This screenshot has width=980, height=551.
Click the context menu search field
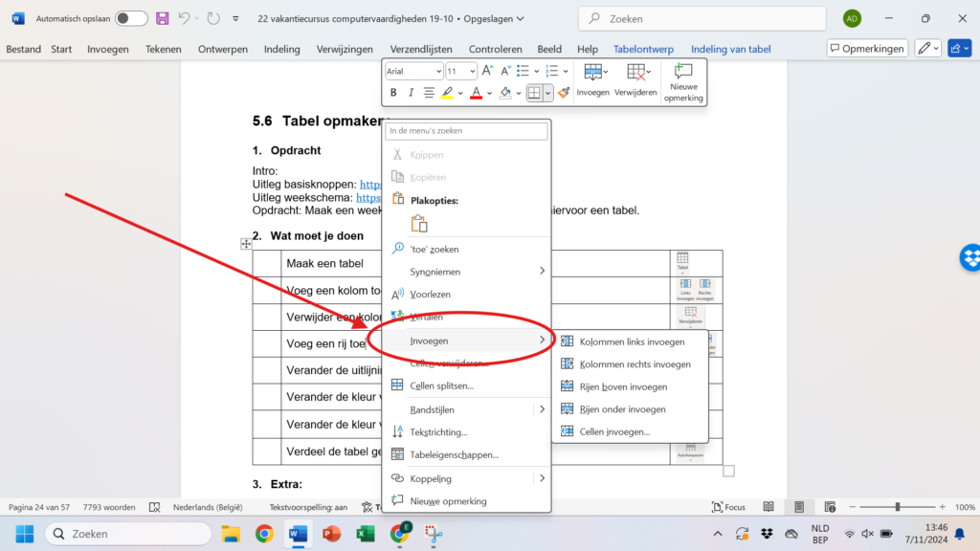pos(466,130)
